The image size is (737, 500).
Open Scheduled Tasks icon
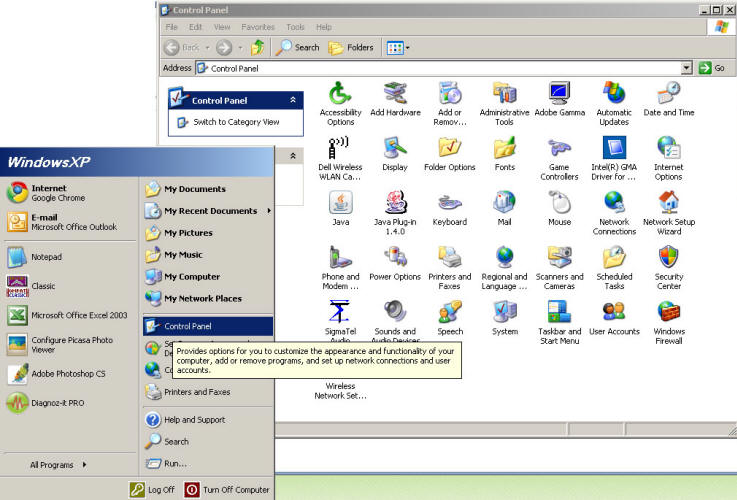point(614,258)
